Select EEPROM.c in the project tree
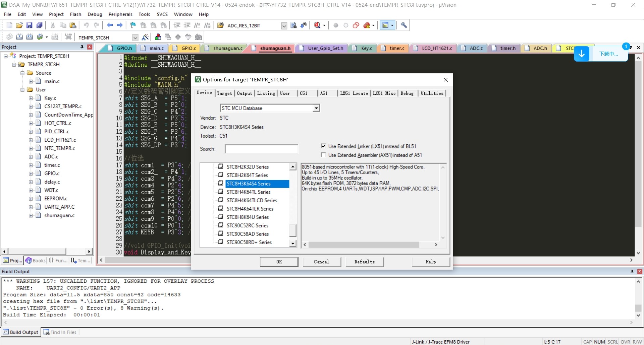 point(56,199)
